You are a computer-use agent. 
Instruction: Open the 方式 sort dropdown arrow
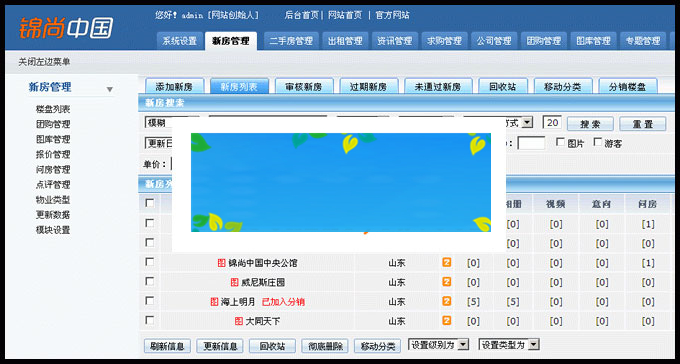(x=527, y=123)
